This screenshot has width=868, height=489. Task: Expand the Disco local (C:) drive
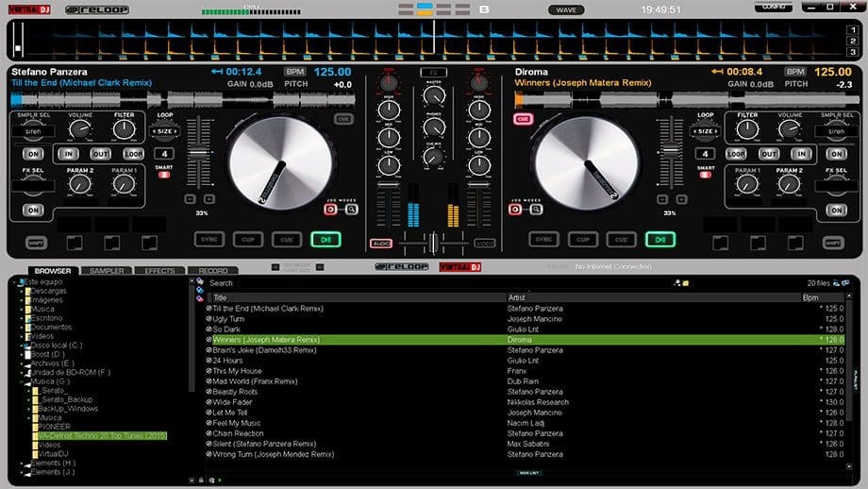(x=22, y=346)
